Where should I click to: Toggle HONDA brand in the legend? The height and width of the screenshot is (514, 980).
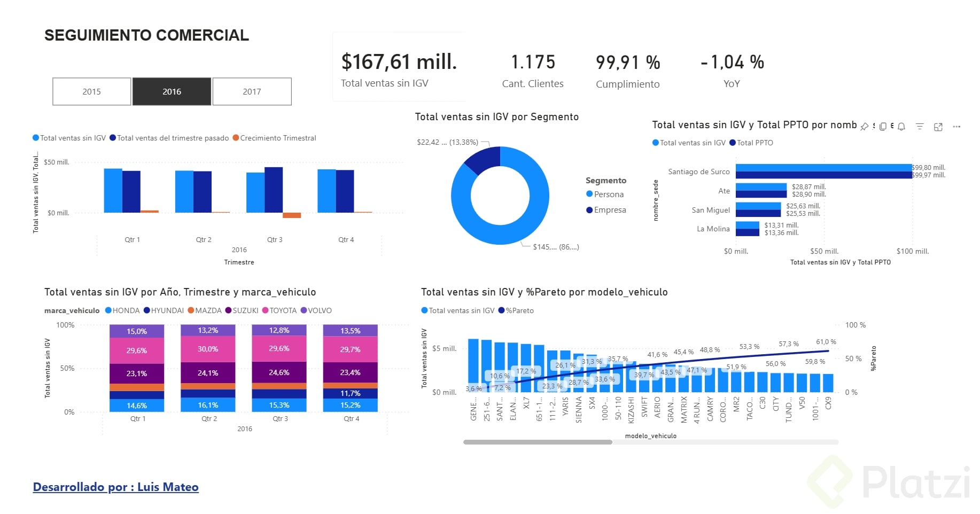click(x=122, y=310)
